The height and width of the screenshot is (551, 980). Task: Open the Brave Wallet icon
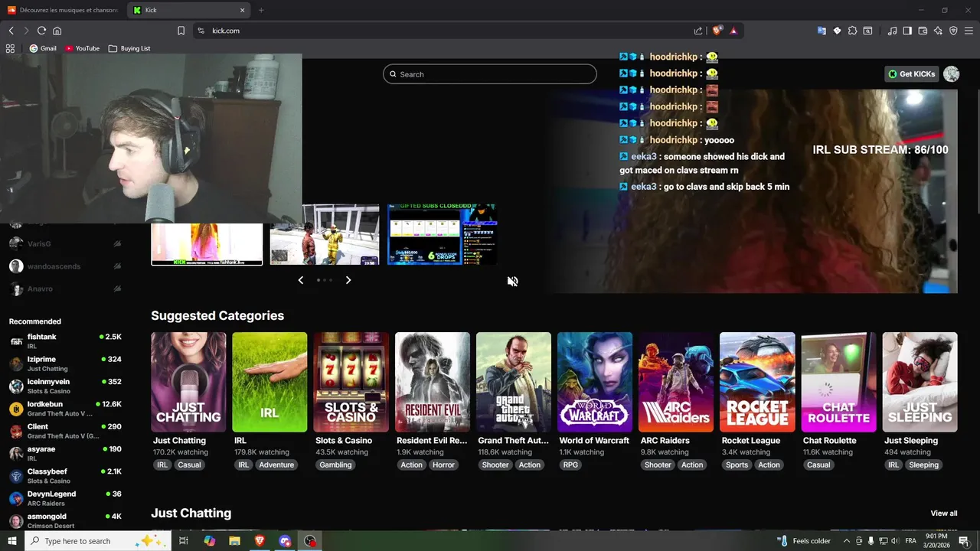pos(923,31)
